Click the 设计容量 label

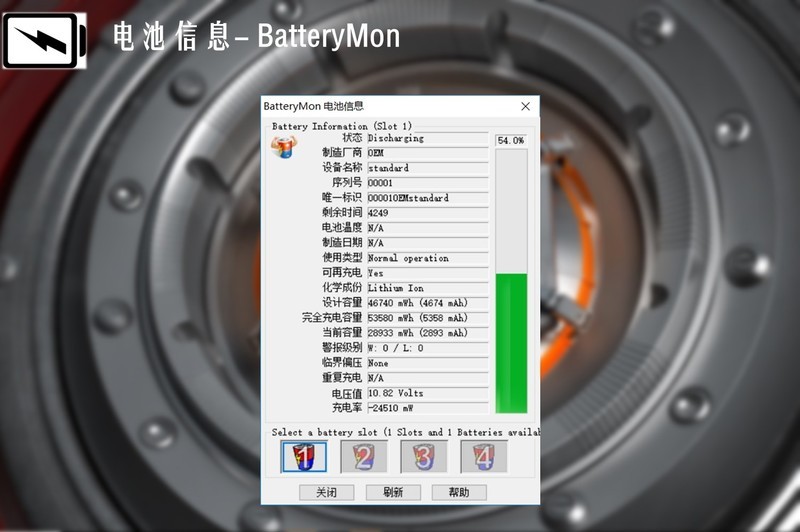[342, 302]
